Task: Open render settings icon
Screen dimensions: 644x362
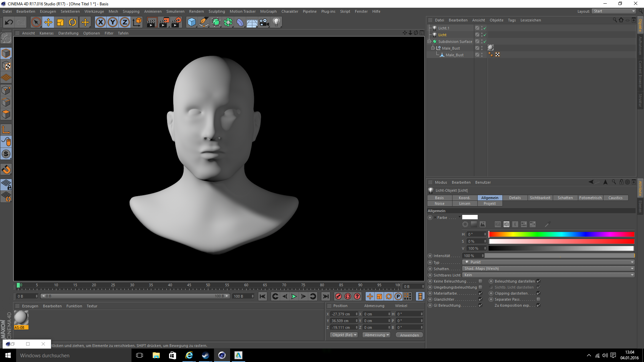Action: click(176, 22)
